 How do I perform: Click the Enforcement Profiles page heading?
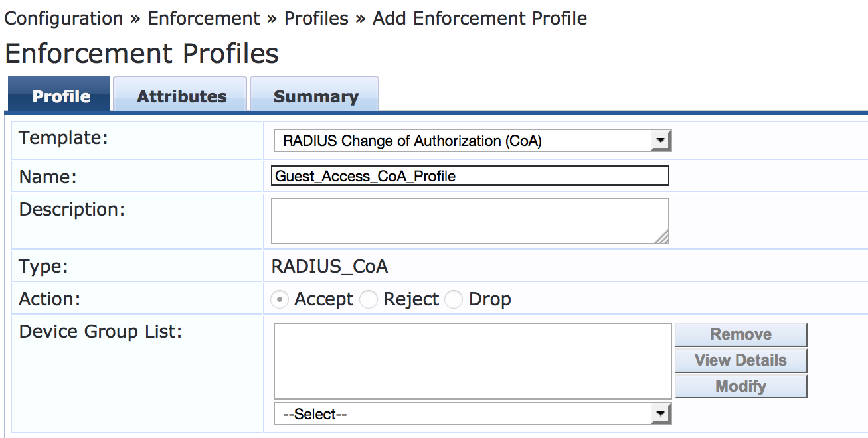[x=141, y=54]
